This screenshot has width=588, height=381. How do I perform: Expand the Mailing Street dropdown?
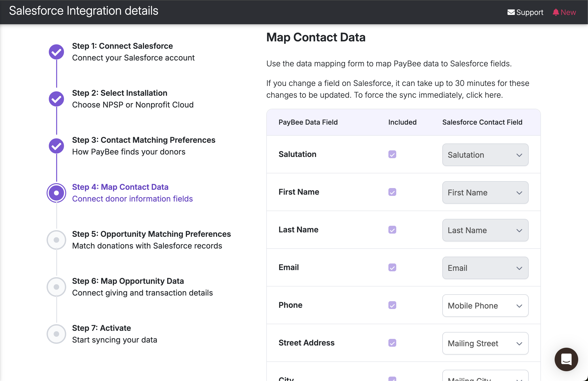[485, 344]
